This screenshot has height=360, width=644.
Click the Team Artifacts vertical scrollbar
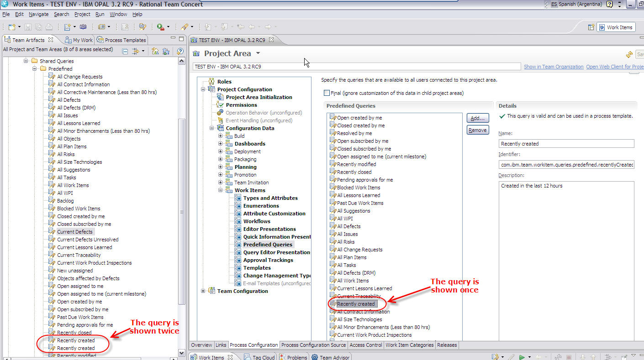pyautogui.click(x=181, y=212)
